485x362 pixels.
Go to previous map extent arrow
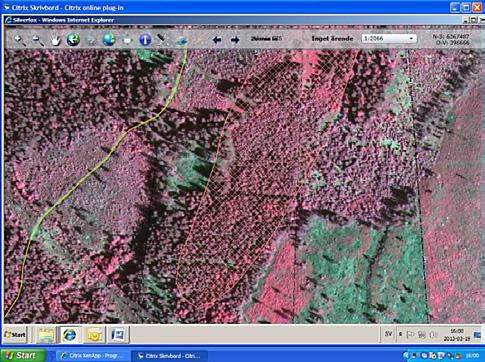coord(217,40)
